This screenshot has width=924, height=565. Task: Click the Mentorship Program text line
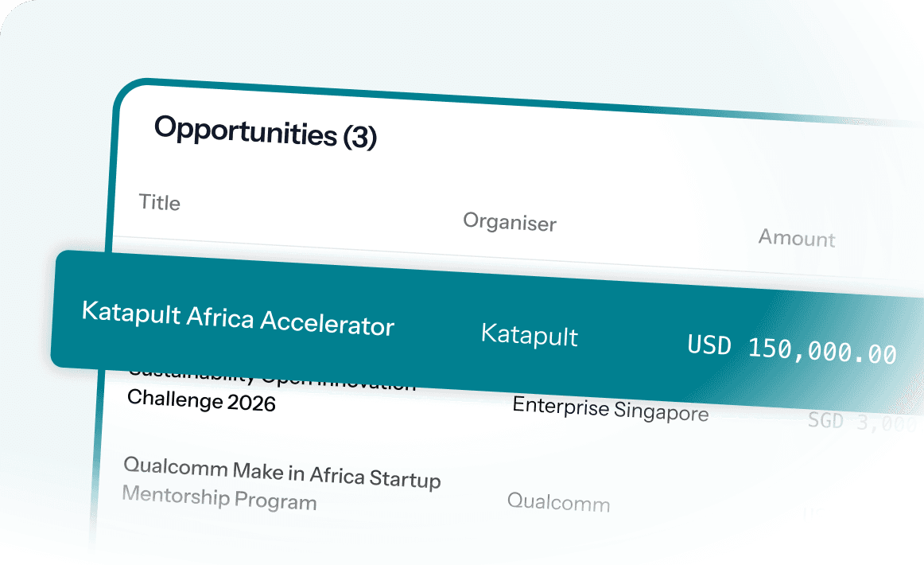219,498
